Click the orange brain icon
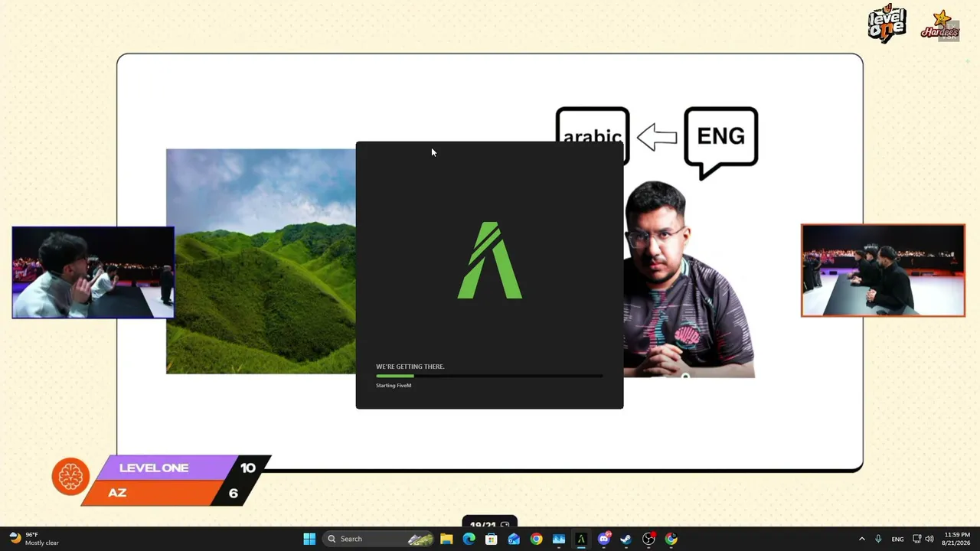This screenshot has width=980, height=551. (70, 476)
